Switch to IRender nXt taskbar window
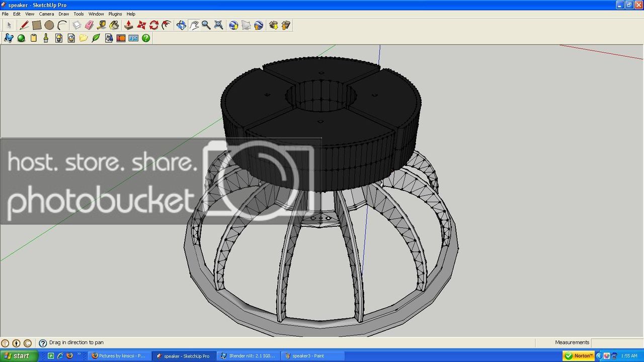The height and width of the screenshot is (362, 644). pos(249,356)
